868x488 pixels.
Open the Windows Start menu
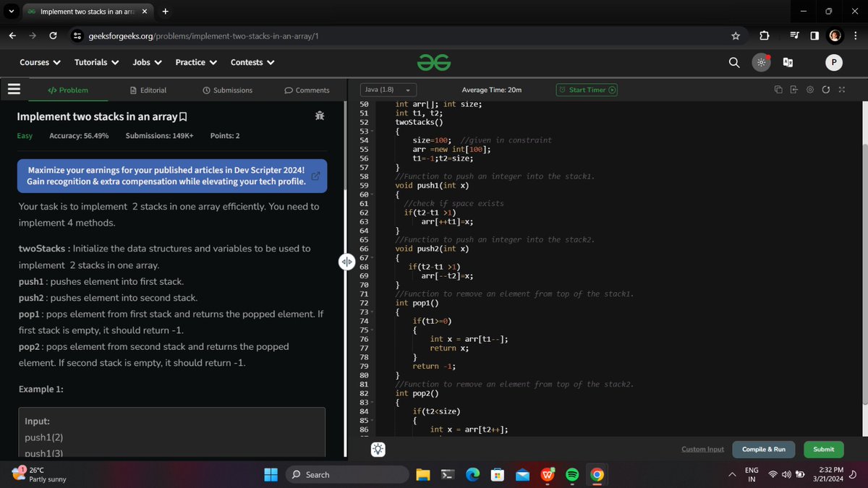click(x=271, y=474)
